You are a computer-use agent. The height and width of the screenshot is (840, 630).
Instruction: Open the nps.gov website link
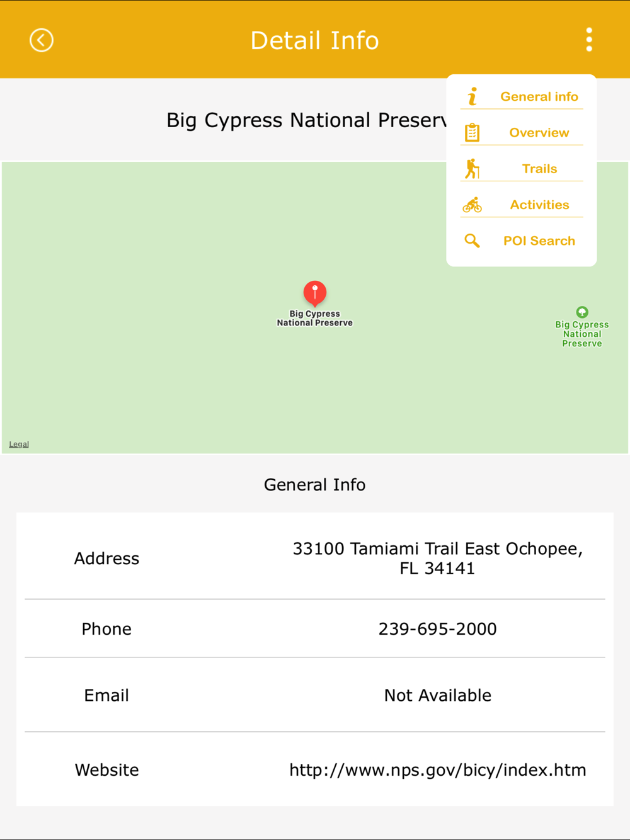[x=438, y=770]
